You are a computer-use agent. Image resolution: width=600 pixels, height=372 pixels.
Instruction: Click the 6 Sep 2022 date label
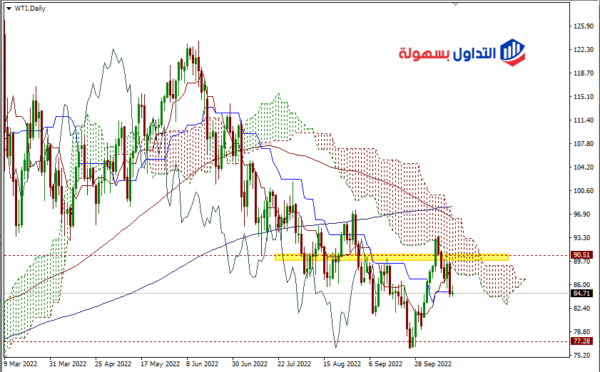tap(385, 364)
